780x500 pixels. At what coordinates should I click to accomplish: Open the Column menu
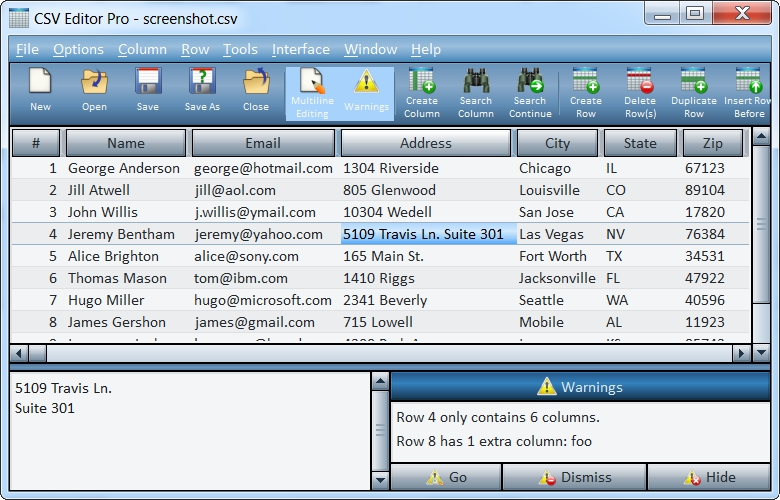pos(142,49)
